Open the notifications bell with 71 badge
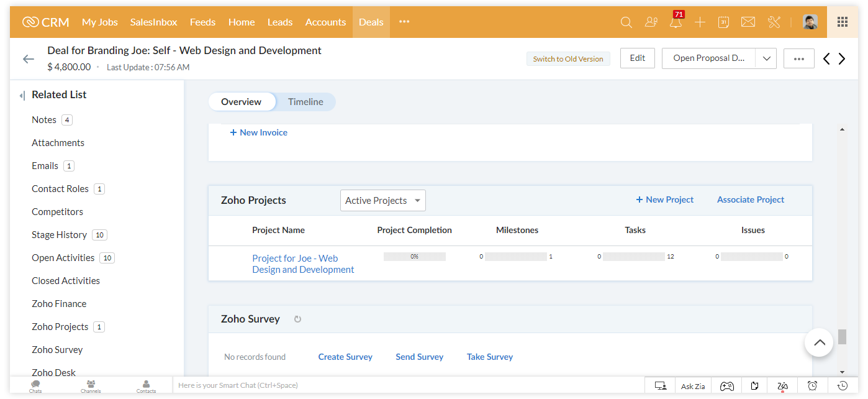The image size is (868, 399). pyautogui.click(x=676, y=22)
